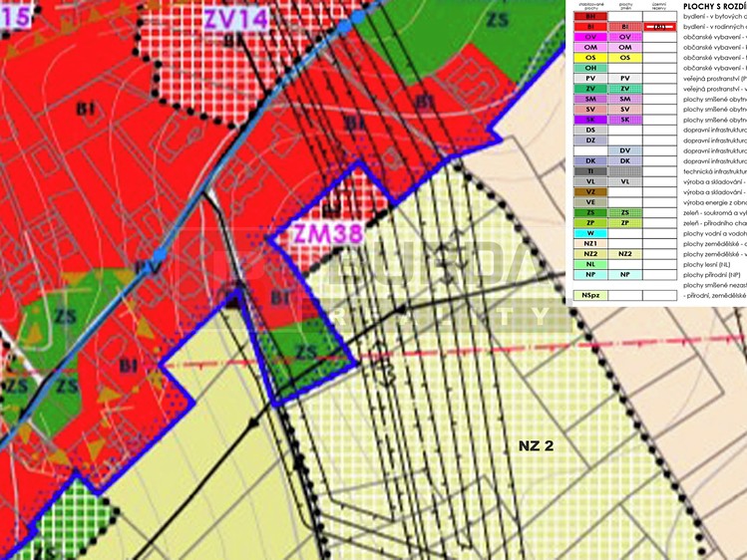The width and height of the screenshot is (747, 560).
Task: Click the solid yellow OS legend swatch
Action: (x=590, y=58)
